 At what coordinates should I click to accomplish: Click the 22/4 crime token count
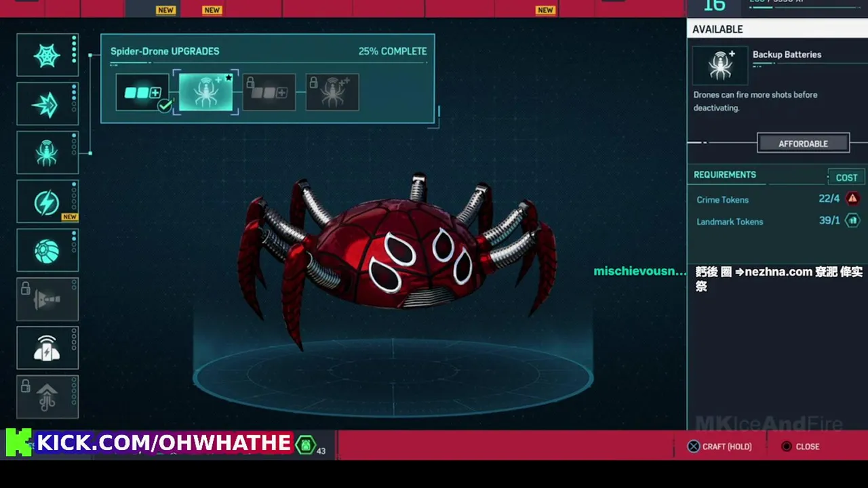[829, 199]
